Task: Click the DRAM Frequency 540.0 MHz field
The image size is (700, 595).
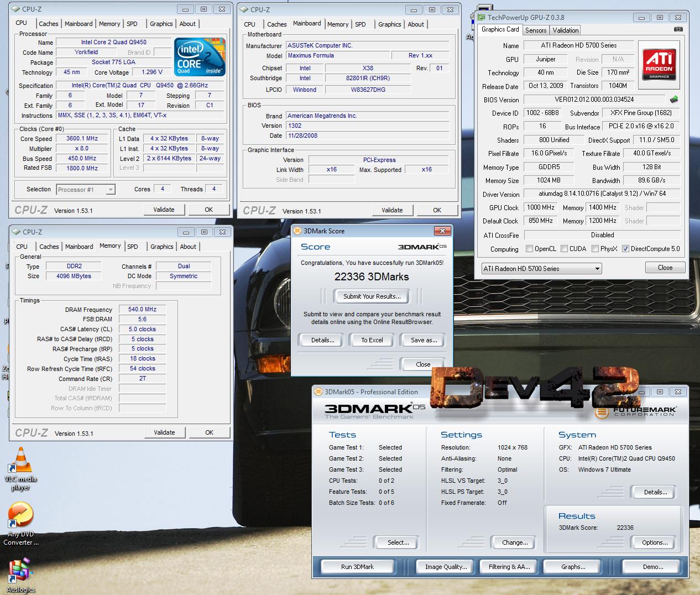Action: tap(142, 310)
